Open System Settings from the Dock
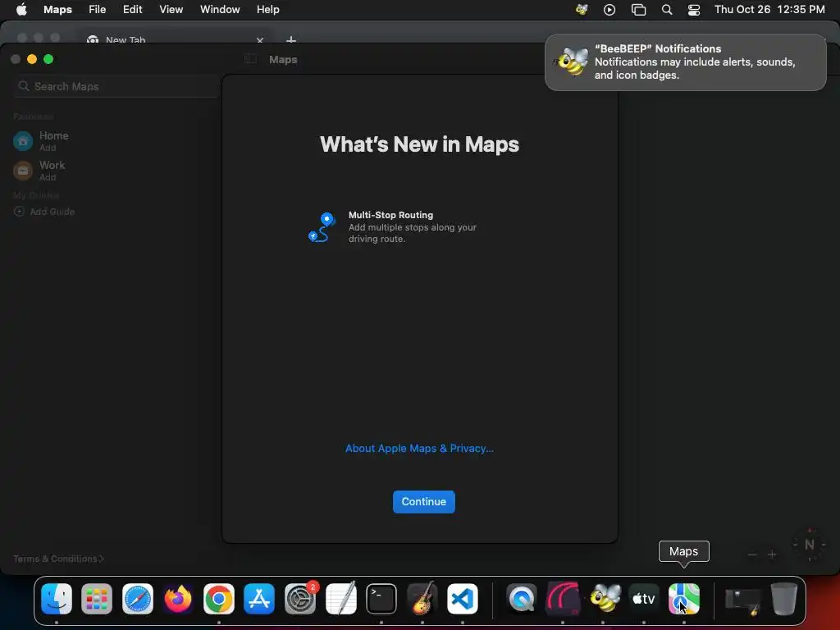The height and width of the screenshot is (630, 840). [x=300, y=599]
